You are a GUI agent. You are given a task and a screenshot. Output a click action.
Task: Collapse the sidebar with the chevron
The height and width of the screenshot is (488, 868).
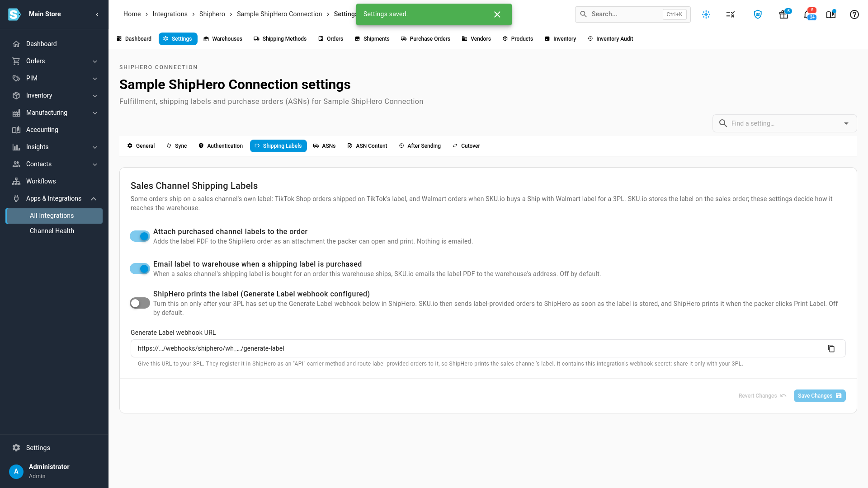(97, 14)
